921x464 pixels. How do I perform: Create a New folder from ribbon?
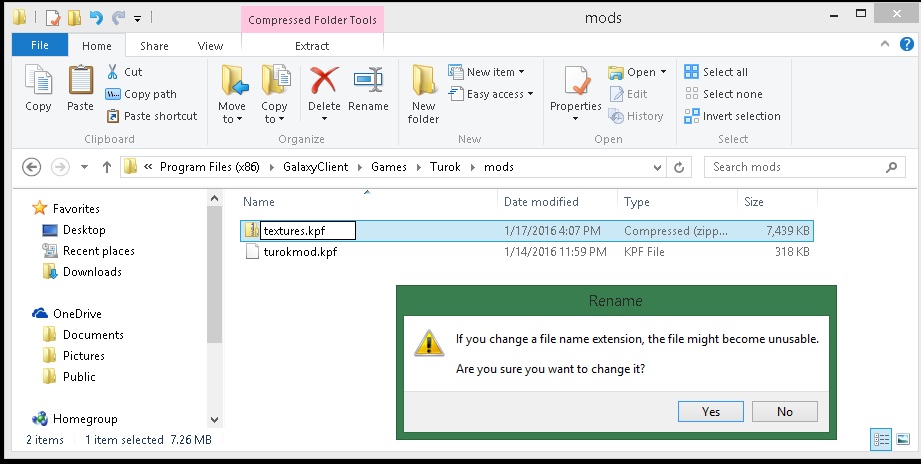[x=423, y=92]
